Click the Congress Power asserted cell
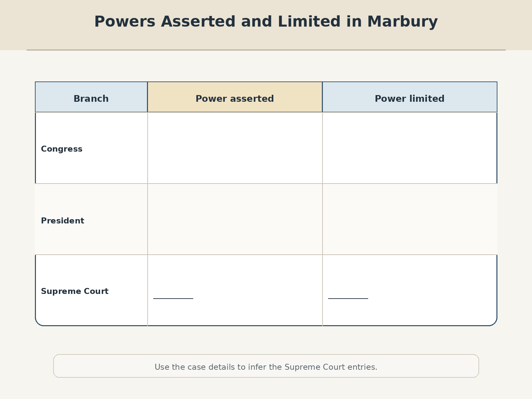This screenshot has height=399, width=532. tap(235, 148)
